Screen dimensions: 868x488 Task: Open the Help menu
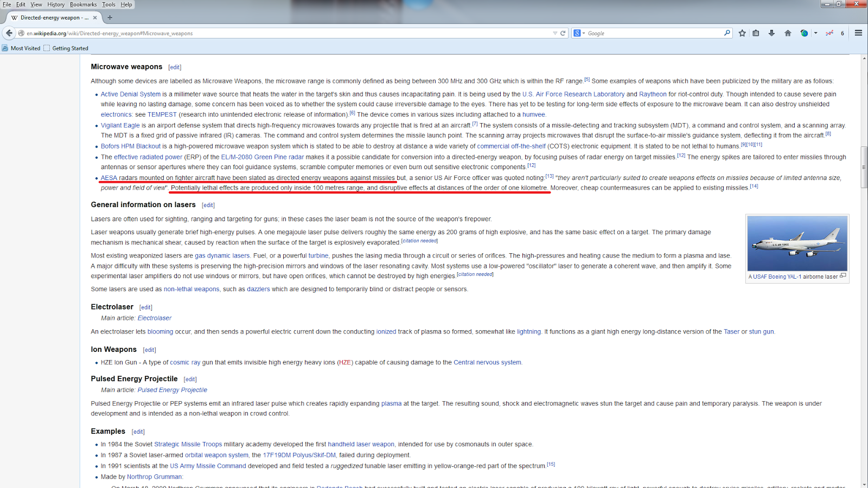pyautogui.click(x=126, y=4)
